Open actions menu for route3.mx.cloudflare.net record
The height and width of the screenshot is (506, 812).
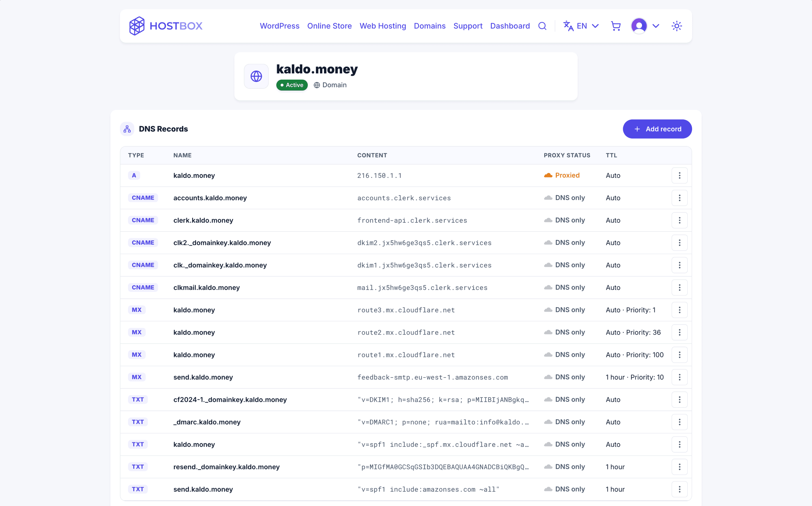click(x=680, y=310)
